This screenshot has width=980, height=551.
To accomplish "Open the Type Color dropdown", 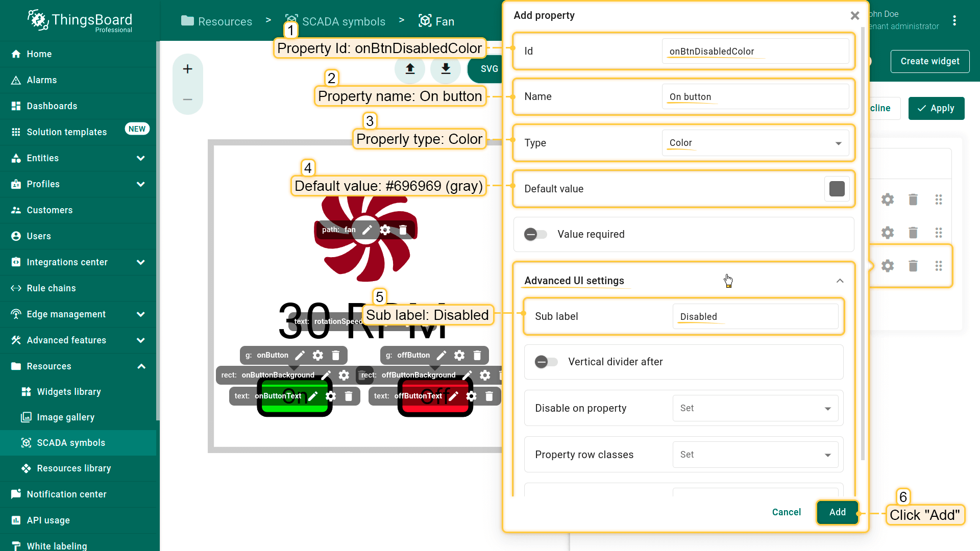I will click(755, 143).
